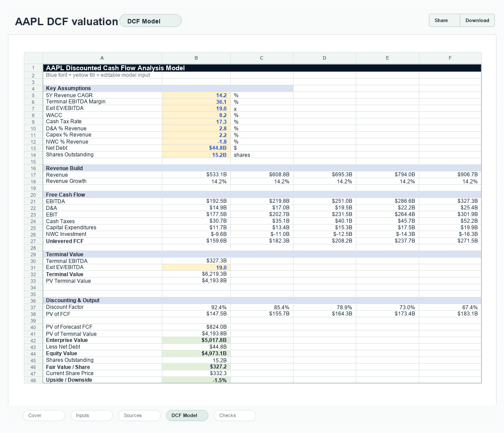The height and width of the screenshot is (433, 504).
Task: Select the Enterprise Value cell $5,017.8B
Action: pos(196,340)
